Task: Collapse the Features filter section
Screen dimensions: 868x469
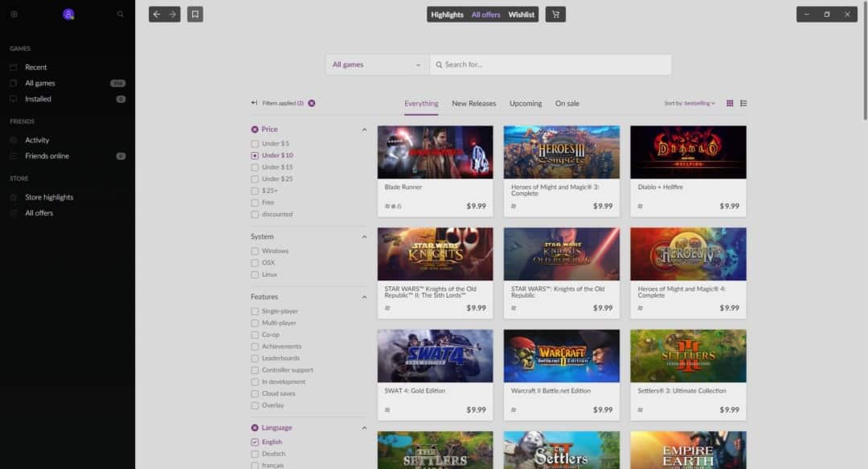Action: [364, 297]
